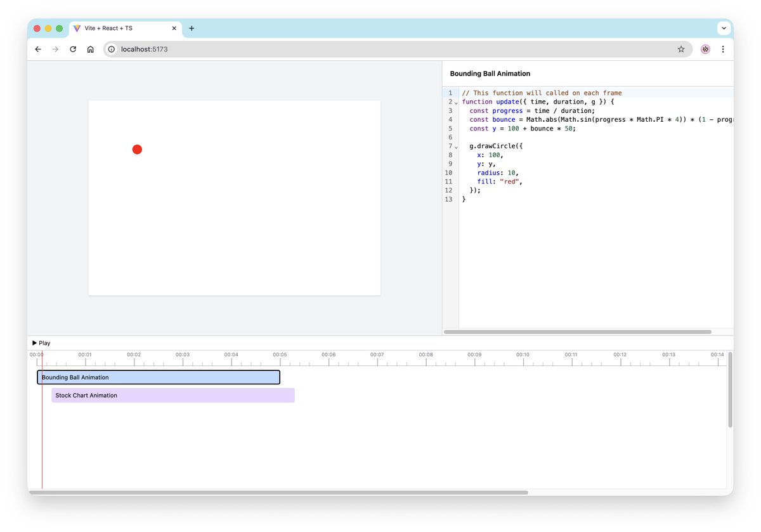Place cursor in the comment on line 1
Screen dimensions: 761x532
tap(542, 93)
